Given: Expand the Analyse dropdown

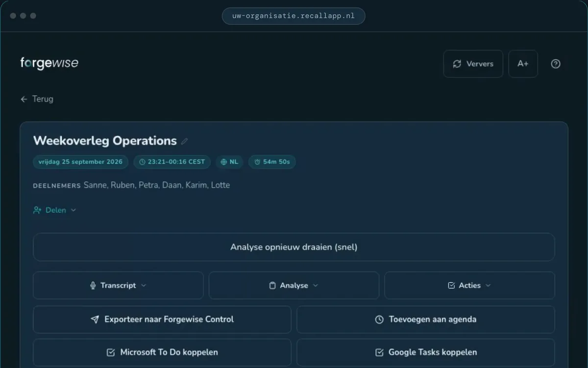Looking at the screenshot, I should tap(294, 286).
